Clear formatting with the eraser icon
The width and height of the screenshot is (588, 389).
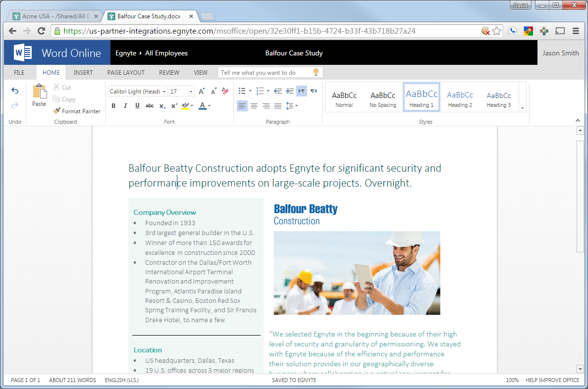pyautogui.click(x=225, y=91)
